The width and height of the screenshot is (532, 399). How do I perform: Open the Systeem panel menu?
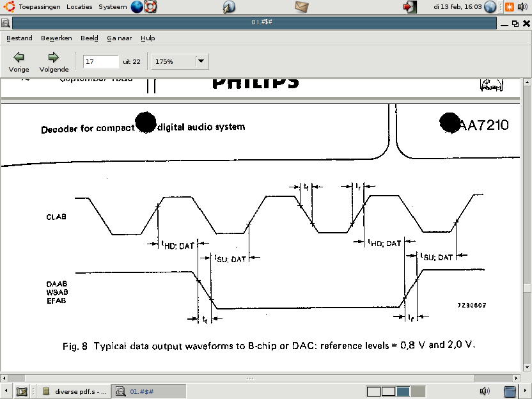(x=113, y=6)
